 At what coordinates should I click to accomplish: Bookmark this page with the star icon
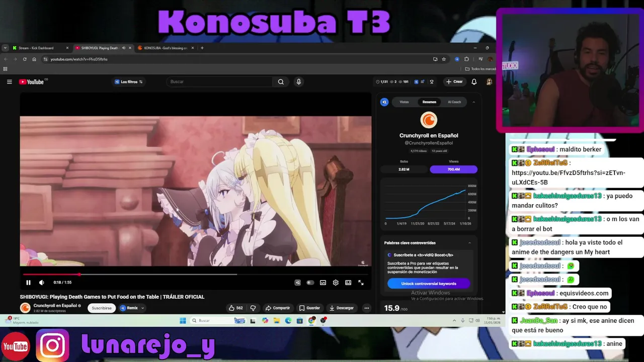444,59
